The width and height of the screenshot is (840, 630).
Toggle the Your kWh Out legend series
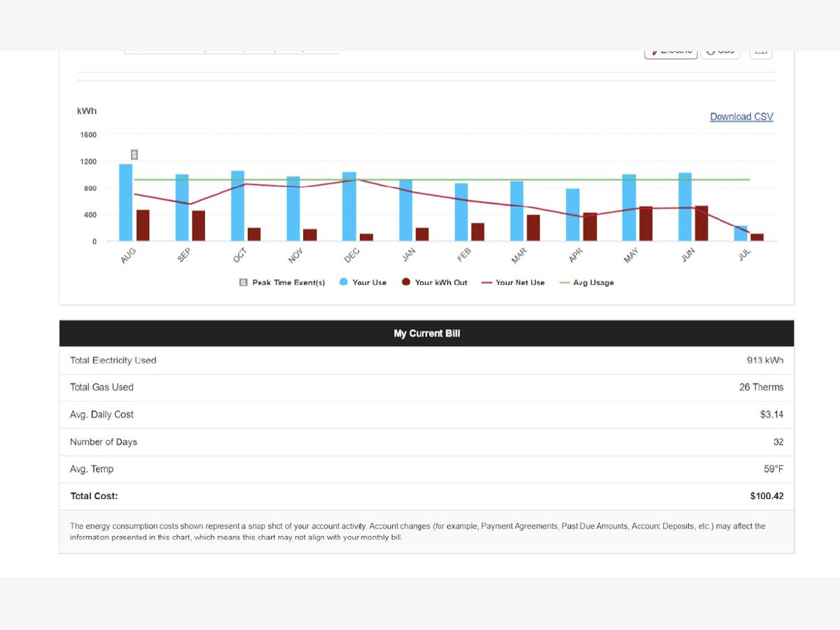point(434,283)
